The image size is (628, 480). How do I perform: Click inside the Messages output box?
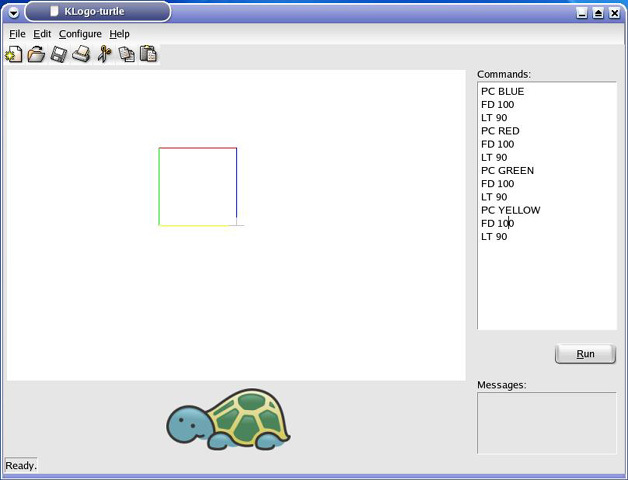tap(546, 423)
